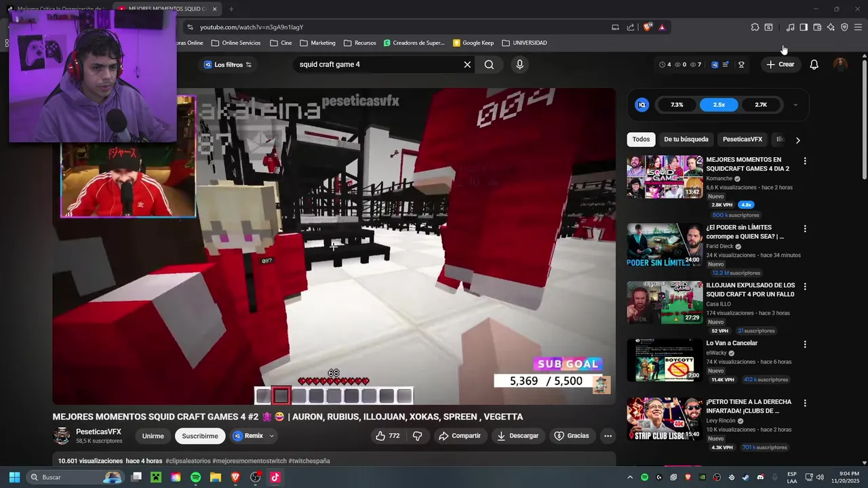Click the Brave Rewards triangle icon

[x=662, y=27]
